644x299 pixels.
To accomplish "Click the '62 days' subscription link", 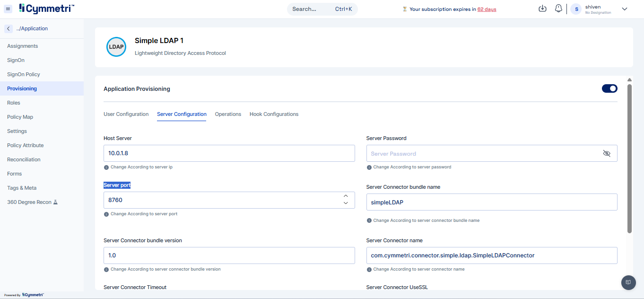I will [x=487, y=9].
